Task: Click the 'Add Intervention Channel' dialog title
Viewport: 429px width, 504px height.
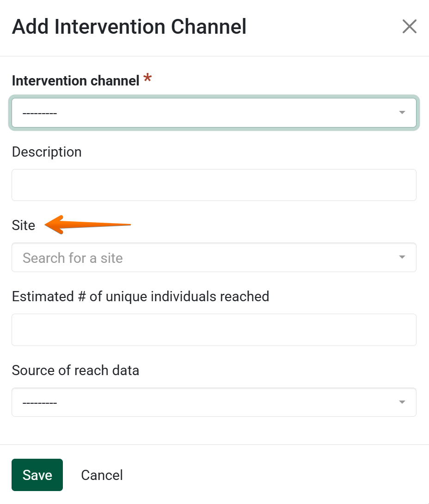Action: click(129, 27)
